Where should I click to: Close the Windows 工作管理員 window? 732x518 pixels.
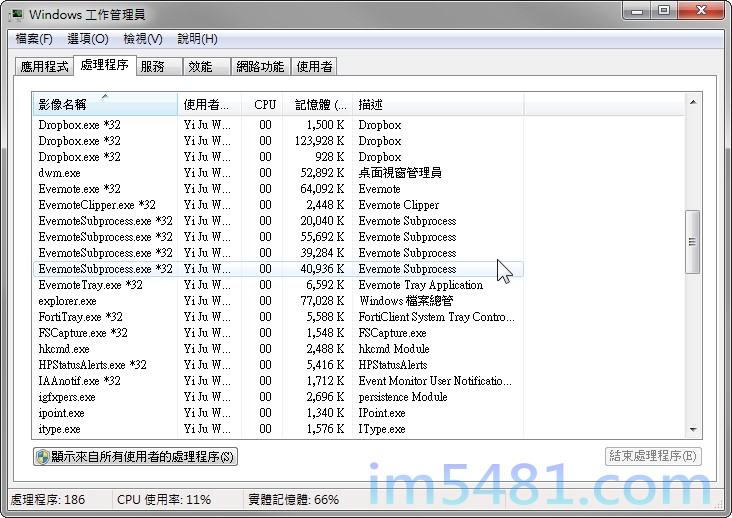pyautogui.click(x=701, y=10)
